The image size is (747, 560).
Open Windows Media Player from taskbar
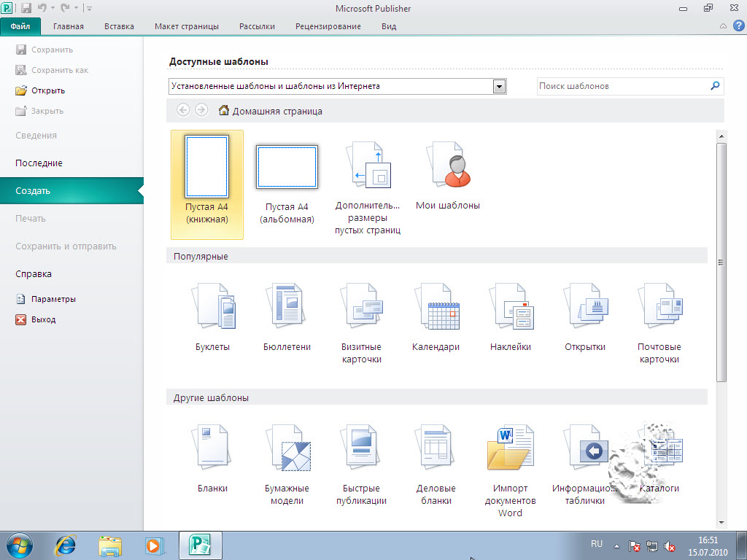click(x=155, y=545)
